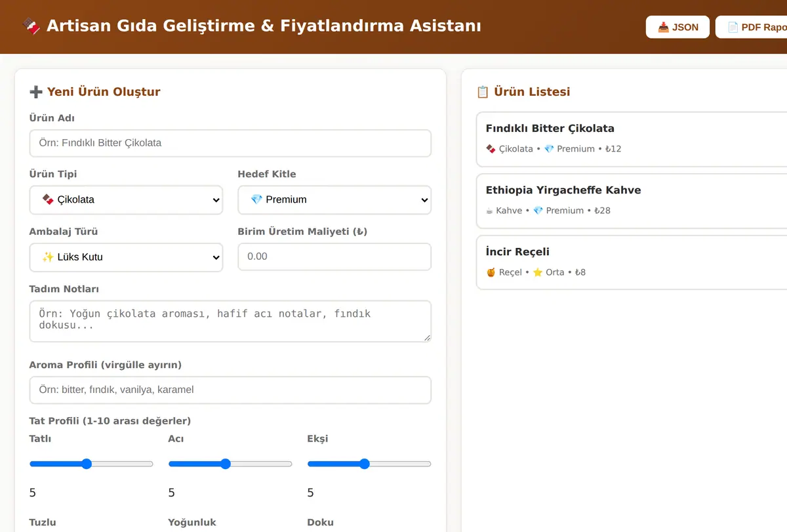Click the JSON export button
The image size is (787, 532).
coord(677,27)
